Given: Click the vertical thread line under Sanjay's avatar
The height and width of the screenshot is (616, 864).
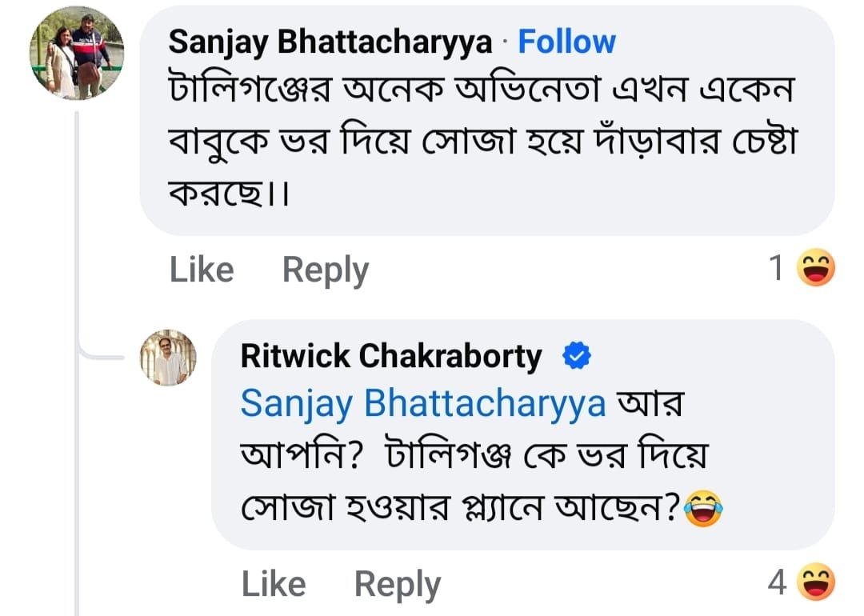Looking at the screenshot, I should (78, 240).
